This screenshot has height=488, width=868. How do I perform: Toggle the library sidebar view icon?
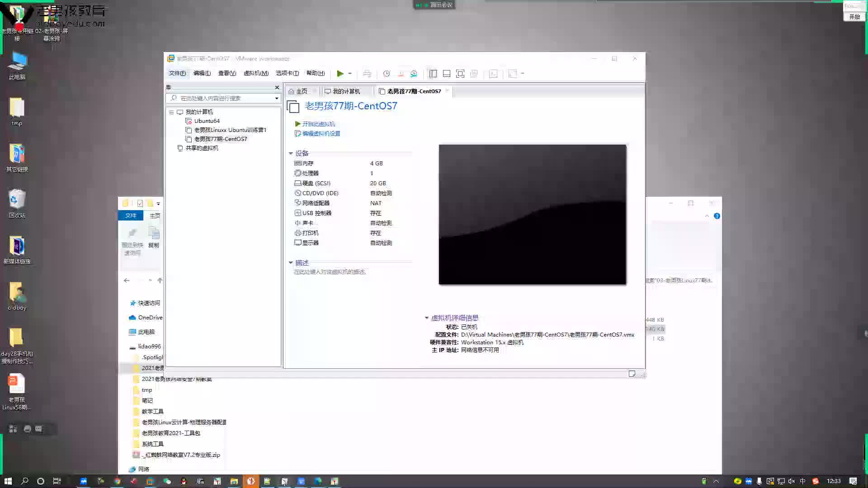tap(433, 74)
